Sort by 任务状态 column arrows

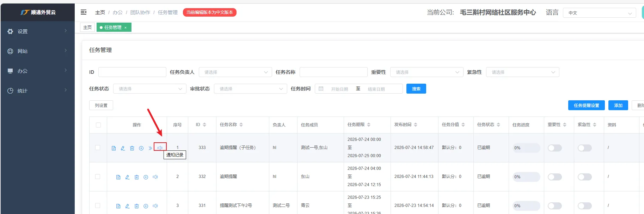click(x=498, y=125)
